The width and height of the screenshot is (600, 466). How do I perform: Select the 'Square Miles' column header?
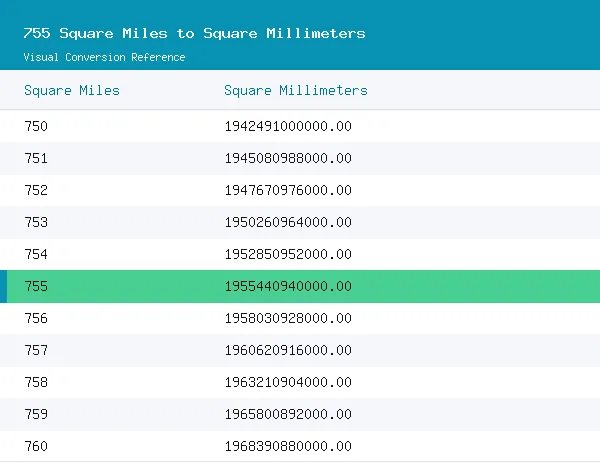pyautogui.click(x=72, y=91)
